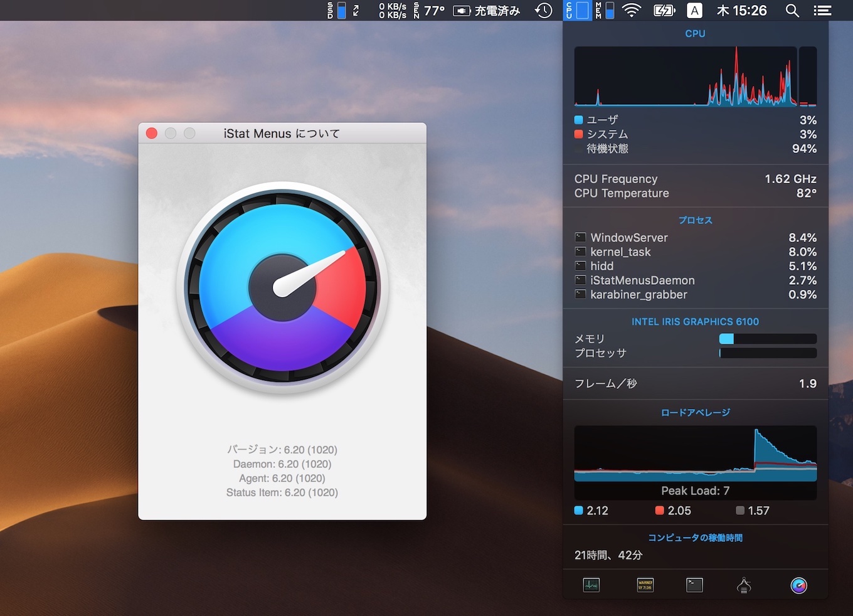Open the network KB/s speed dropdown
The width and height of the screenshot is (853, 616).
coord(392,10)
